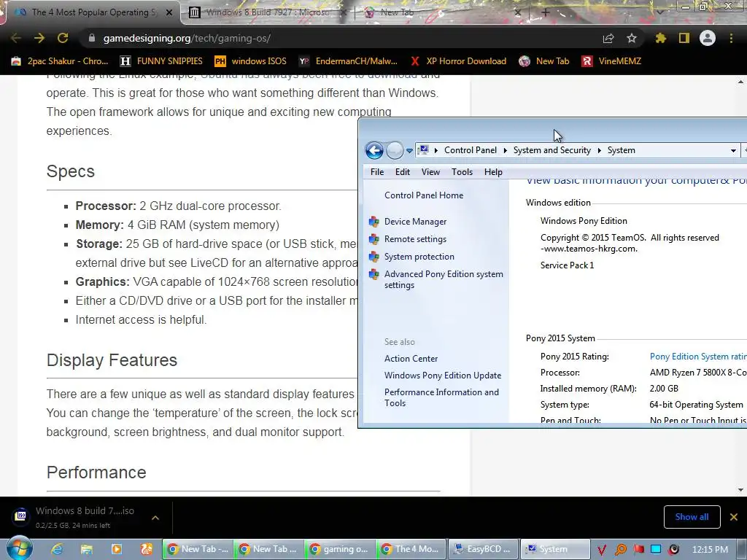Click System and Security breadcrumb

[551, 150]
